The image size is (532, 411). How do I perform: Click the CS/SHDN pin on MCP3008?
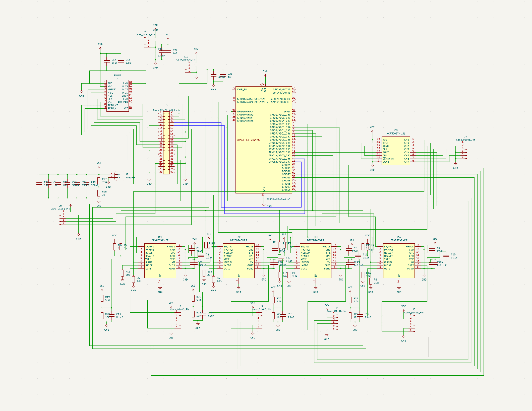[x=388, y=159]
